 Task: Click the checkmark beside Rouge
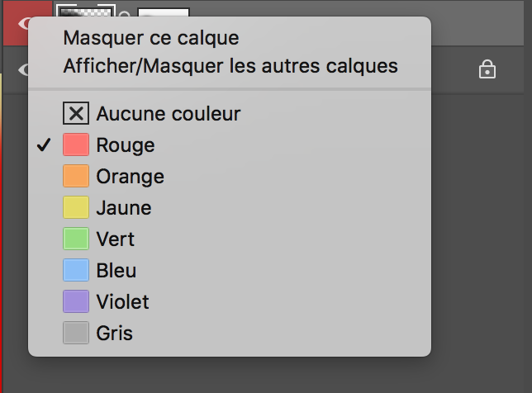coord(45,145)
